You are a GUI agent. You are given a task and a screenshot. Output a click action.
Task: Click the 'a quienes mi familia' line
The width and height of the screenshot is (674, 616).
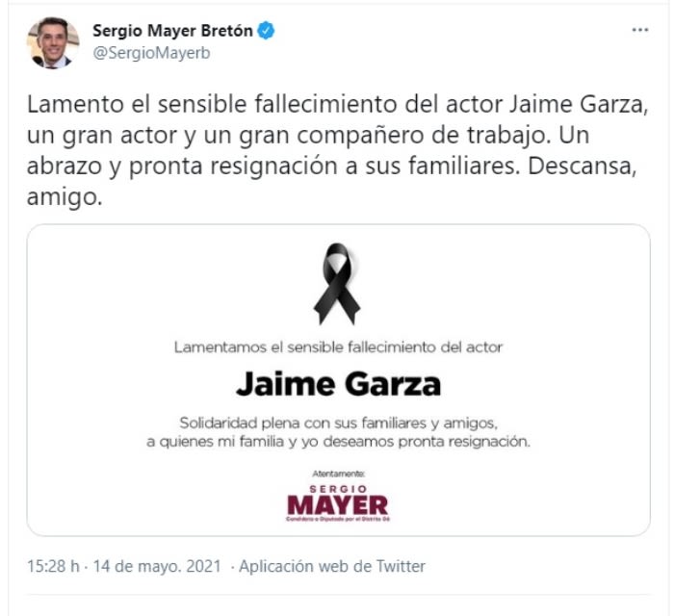pyautogui.click(x=338, y=442)
